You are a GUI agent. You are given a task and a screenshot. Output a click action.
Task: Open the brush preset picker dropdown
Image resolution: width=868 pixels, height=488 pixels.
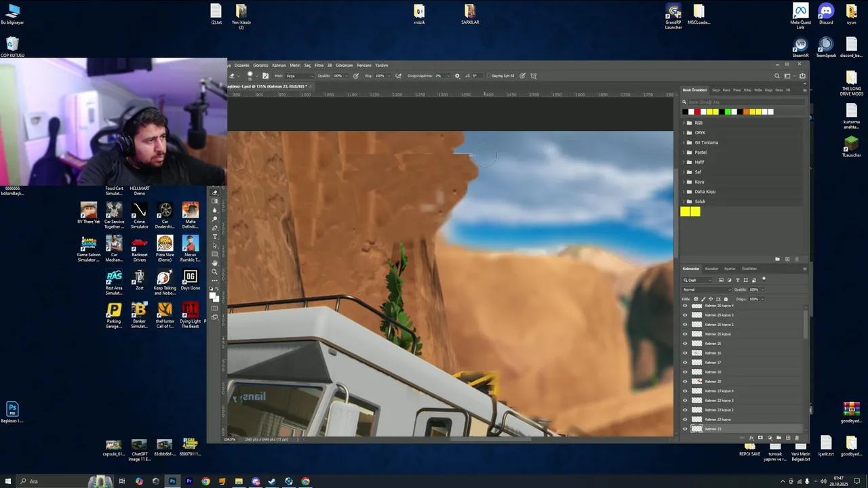258,76
